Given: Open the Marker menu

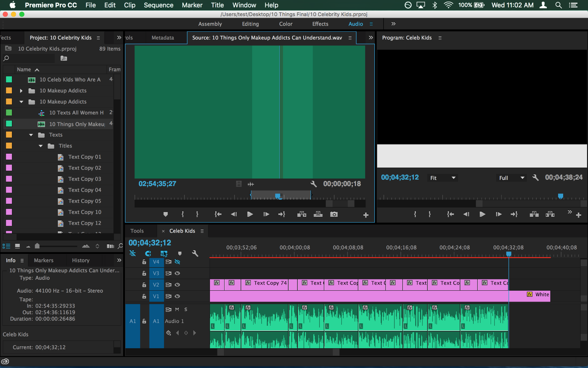Looking at the screenshot, I should coord(192,5).
